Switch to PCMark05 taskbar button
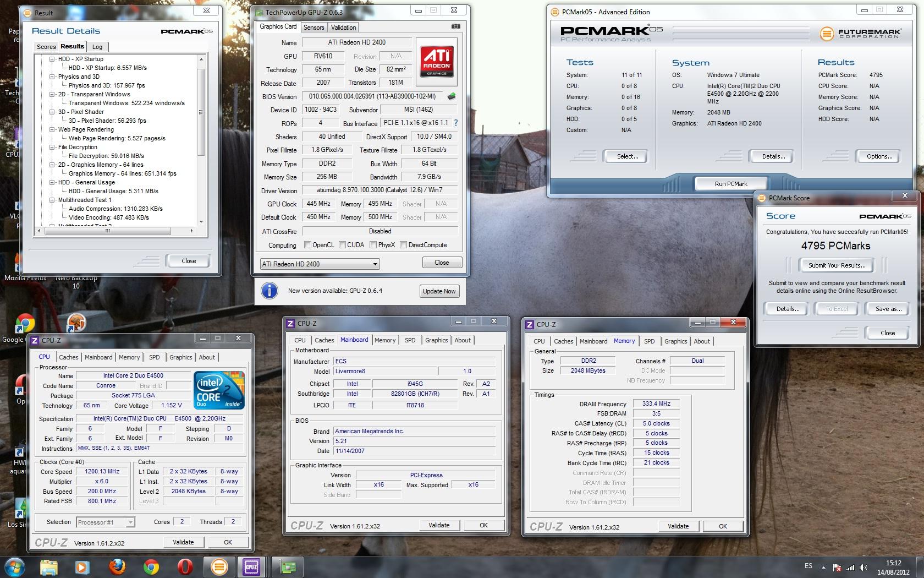Viewport: 924px width, 578px height. point(219,566)
